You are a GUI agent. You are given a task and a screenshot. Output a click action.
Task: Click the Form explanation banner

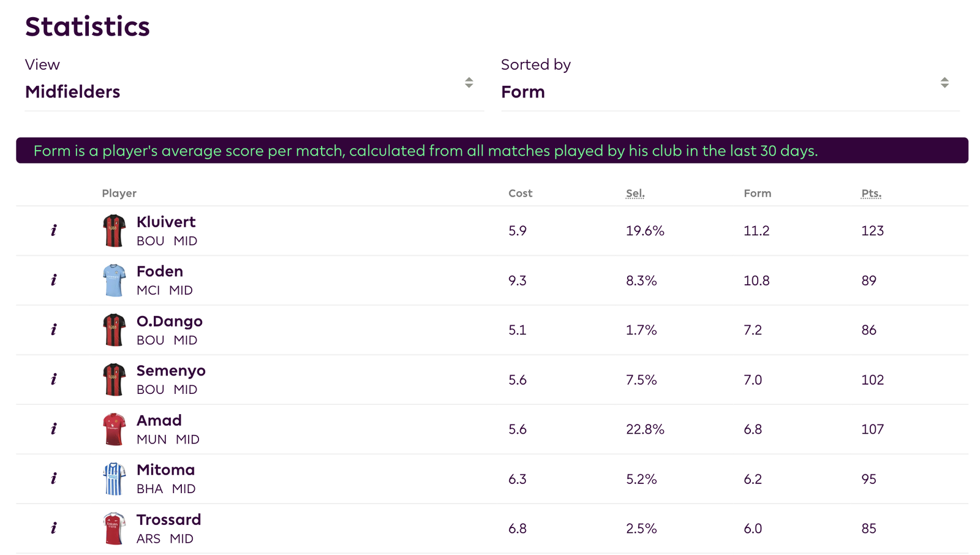point(492,151)
